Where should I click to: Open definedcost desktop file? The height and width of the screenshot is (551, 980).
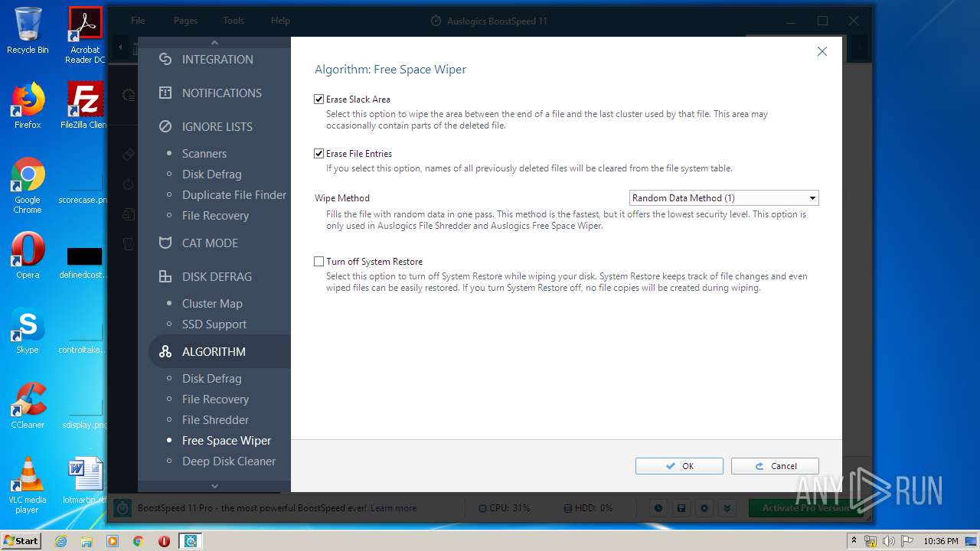point(85,260)
